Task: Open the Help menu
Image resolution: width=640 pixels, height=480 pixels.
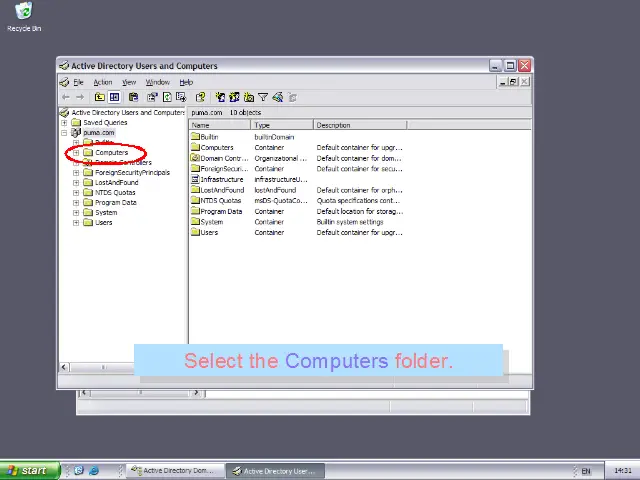Action: click(x=186, y=82)
